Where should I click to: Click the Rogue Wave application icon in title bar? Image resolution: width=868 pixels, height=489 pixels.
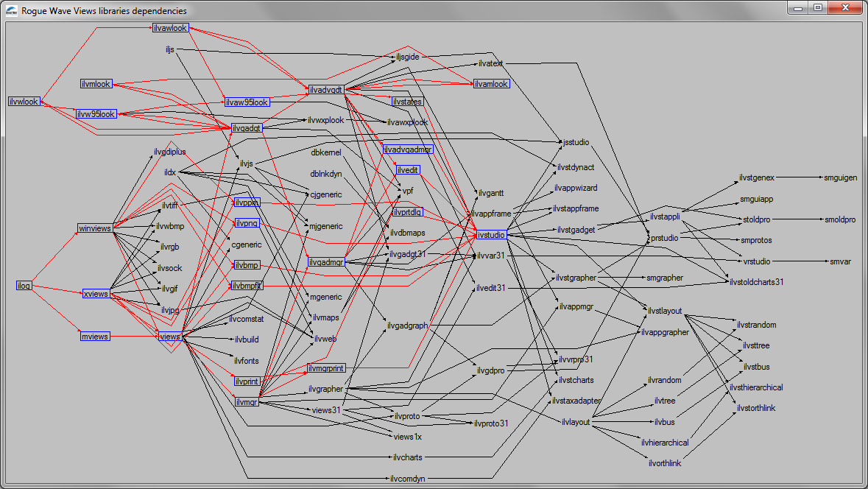click(11, 11)
